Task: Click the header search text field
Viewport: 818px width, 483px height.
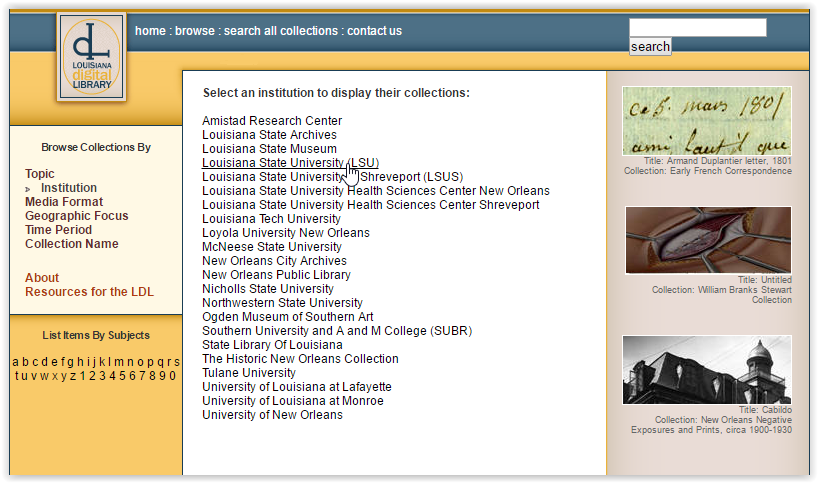Action: (697, 27)
